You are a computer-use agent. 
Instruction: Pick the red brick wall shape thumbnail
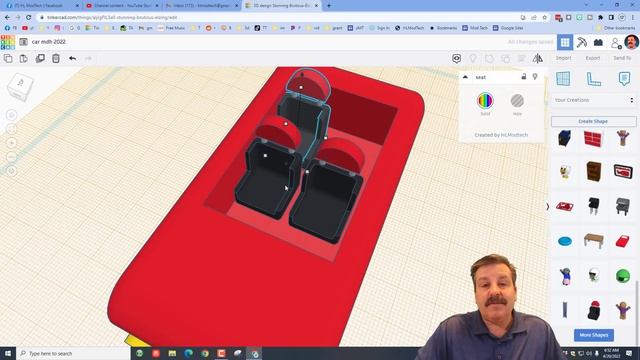pos(593,139)
